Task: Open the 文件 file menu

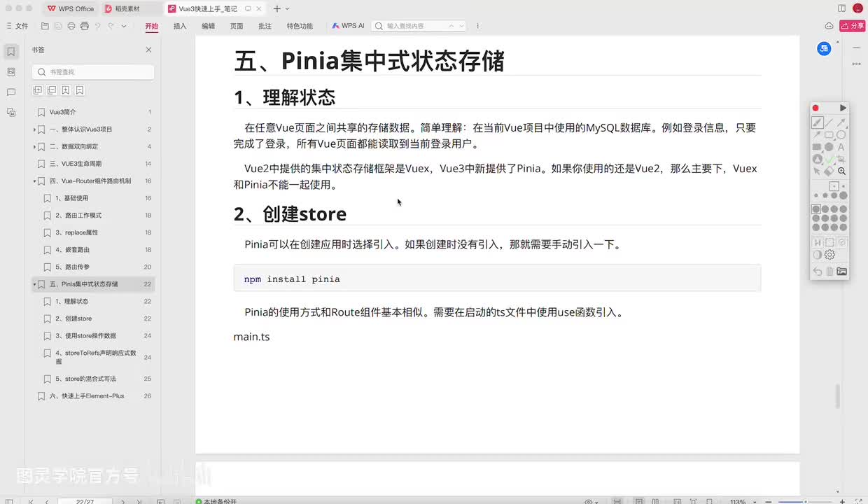Action: (x=17, y=26)
